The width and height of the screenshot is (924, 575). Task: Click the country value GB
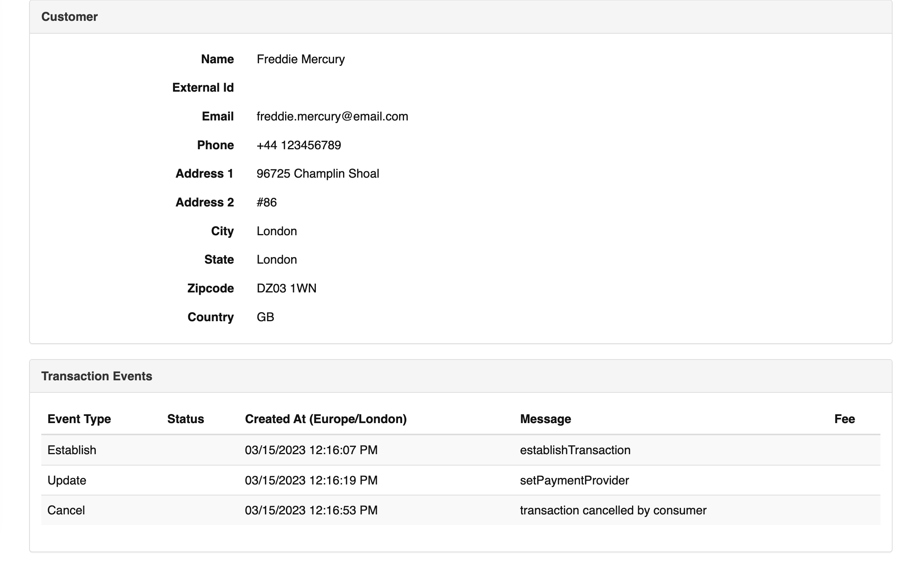265,317
